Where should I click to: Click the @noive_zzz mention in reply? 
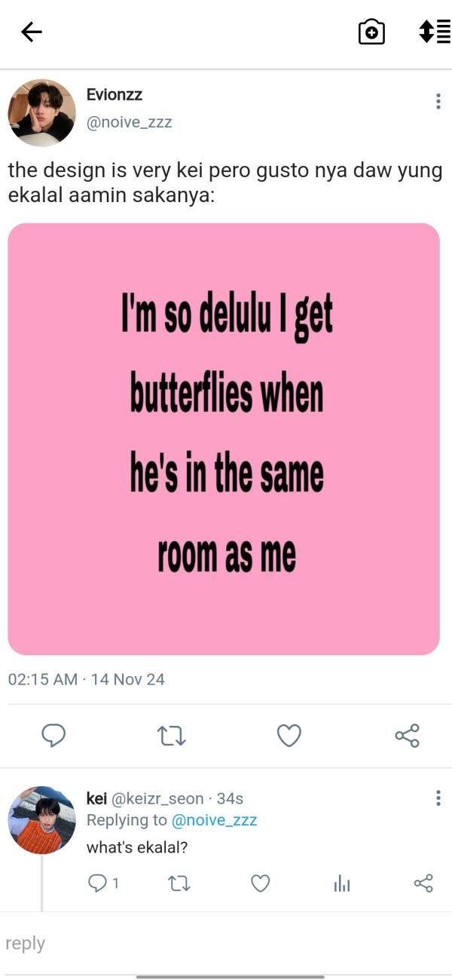point(214,820)
